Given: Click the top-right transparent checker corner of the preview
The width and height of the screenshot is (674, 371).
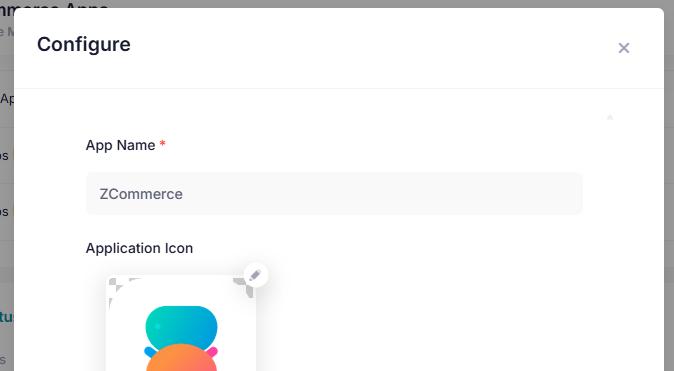Looking at the screenshot, I should pyautogui.click(x=243, y=287).
